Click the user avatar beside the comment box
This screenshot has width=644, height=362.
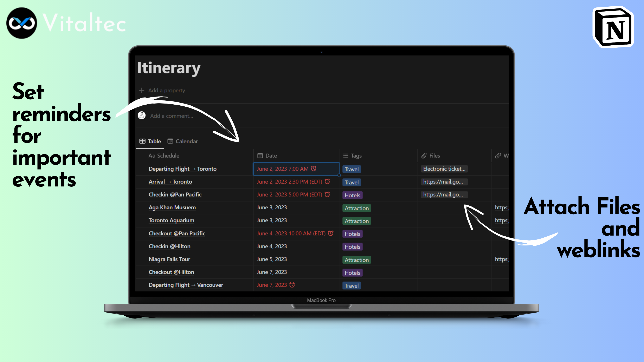pyautogui.click(x=142, y=116)
